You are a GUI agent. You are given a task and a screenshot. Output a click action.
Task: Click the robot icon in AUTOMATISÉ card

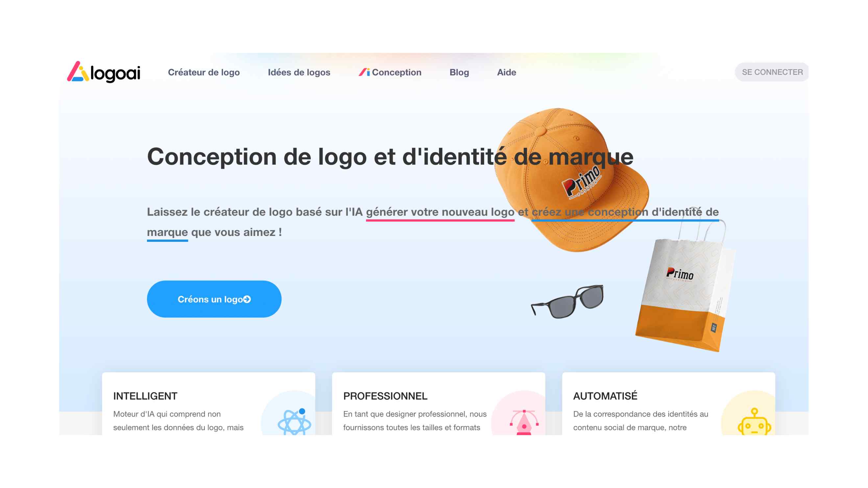click(754, 421)
